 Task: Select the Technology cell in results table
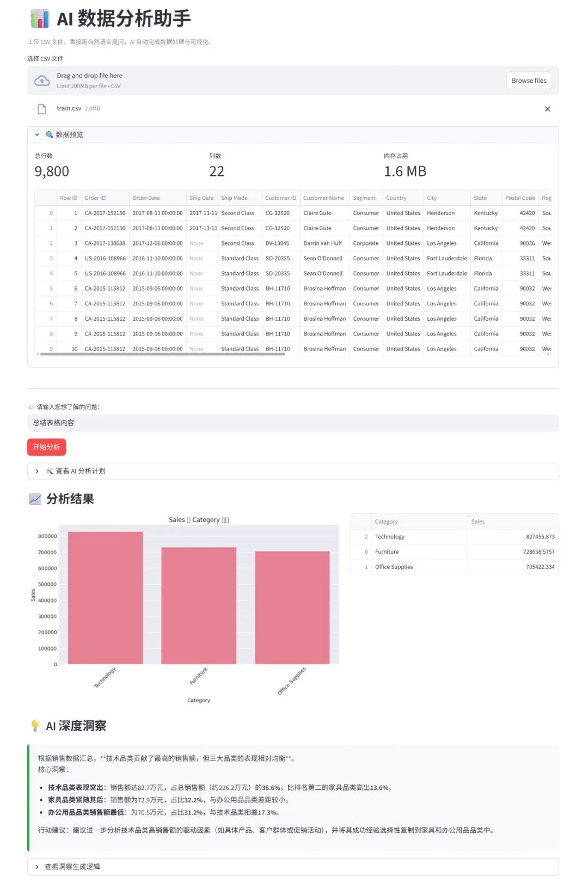click(419, 537)
